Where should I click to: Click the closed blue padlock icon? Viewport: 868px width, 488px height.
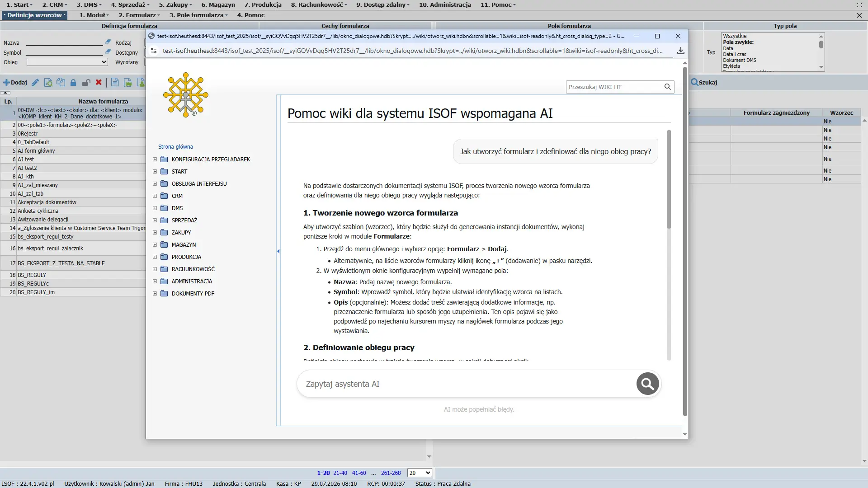click(73, 83)
